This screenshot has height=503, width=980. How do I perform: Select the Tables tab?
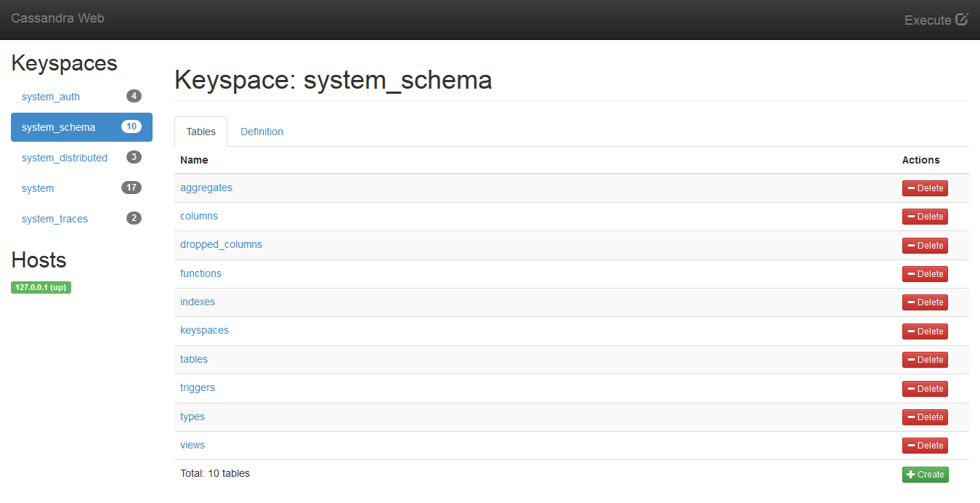[x=201, y=132]
